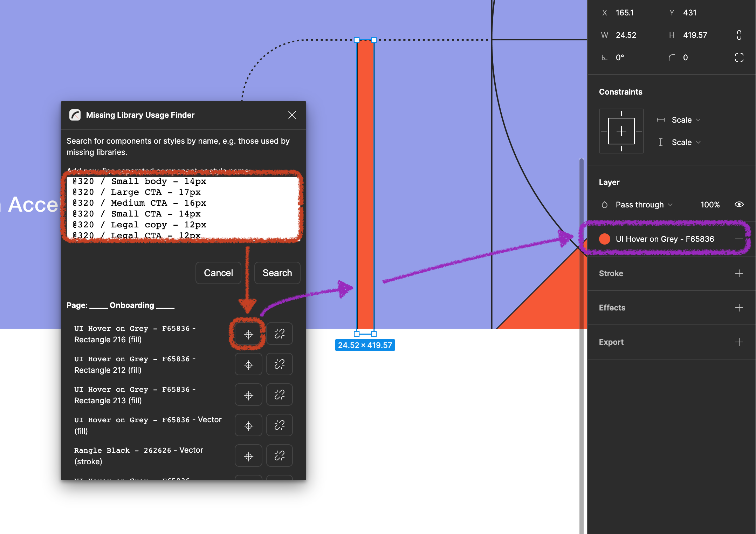Click UI Hover on Grey fill swatch

pos(605,239)
